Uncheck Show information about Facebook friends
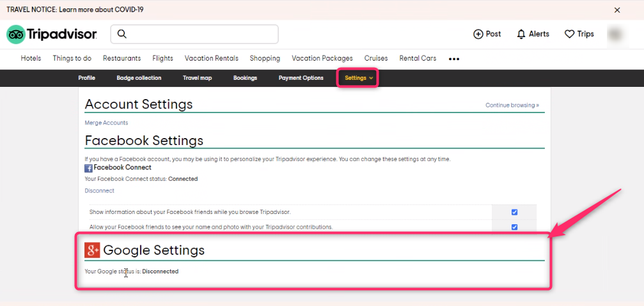Image resolution: width=644 pixels, height=306 pixels. point(514,212)
